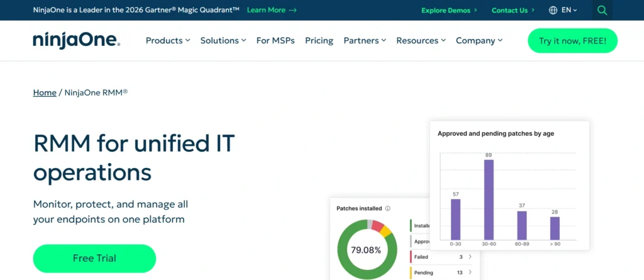644x280 pixels.
Task: Expand the Products menu
Action: [x=168, y=40]
